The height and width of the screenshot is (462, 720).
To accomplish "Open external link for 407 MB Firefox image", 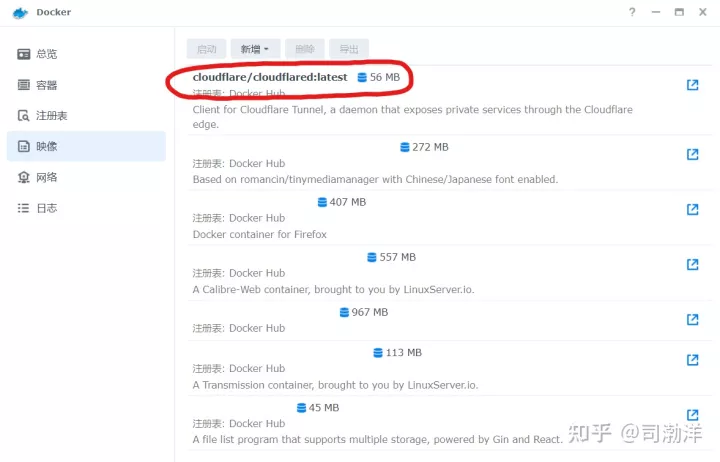I will click(692, 209).
